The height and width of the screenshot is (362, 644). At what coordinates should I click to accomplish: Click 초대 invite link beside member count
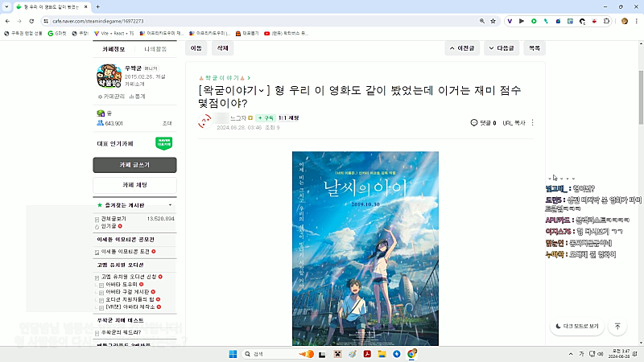167,124
